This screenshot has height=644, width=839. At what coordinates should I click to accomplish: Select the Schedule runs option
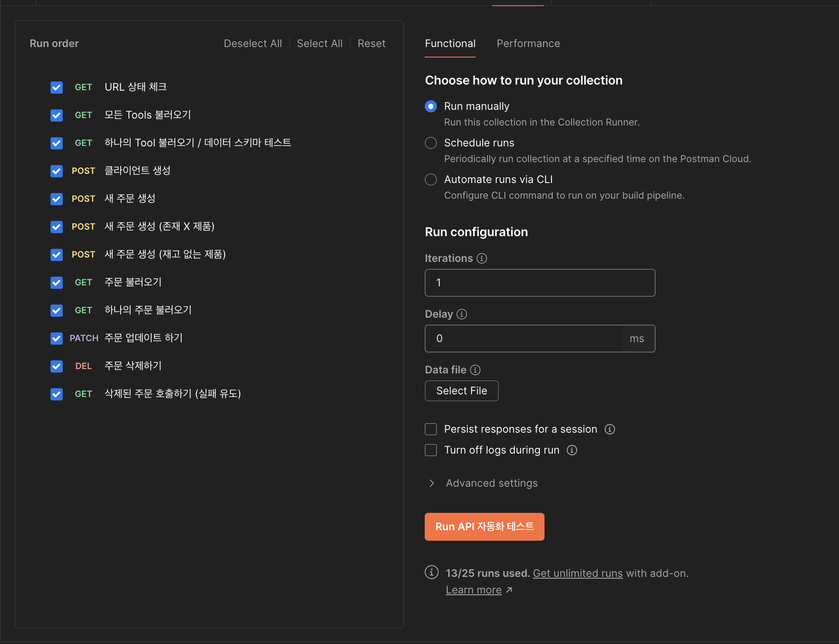coord(431,143)
